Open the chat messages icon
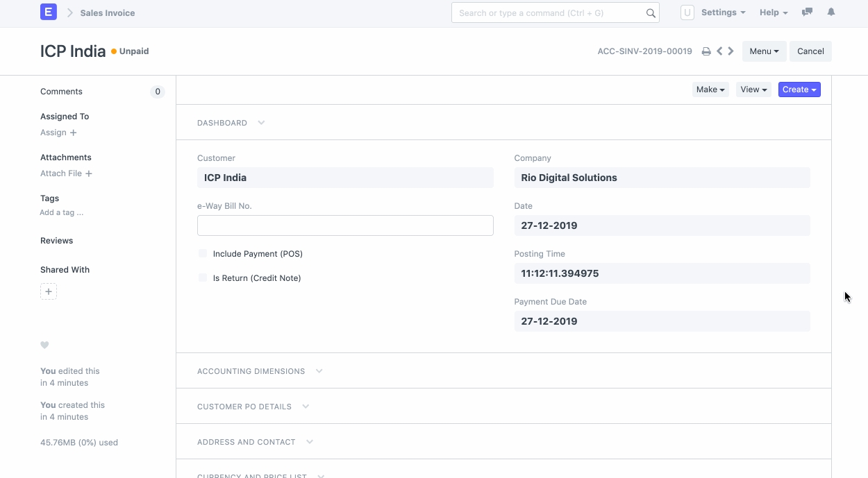This screenshot has height=478, width=868. pyautogui.click(x=807, y=12)
